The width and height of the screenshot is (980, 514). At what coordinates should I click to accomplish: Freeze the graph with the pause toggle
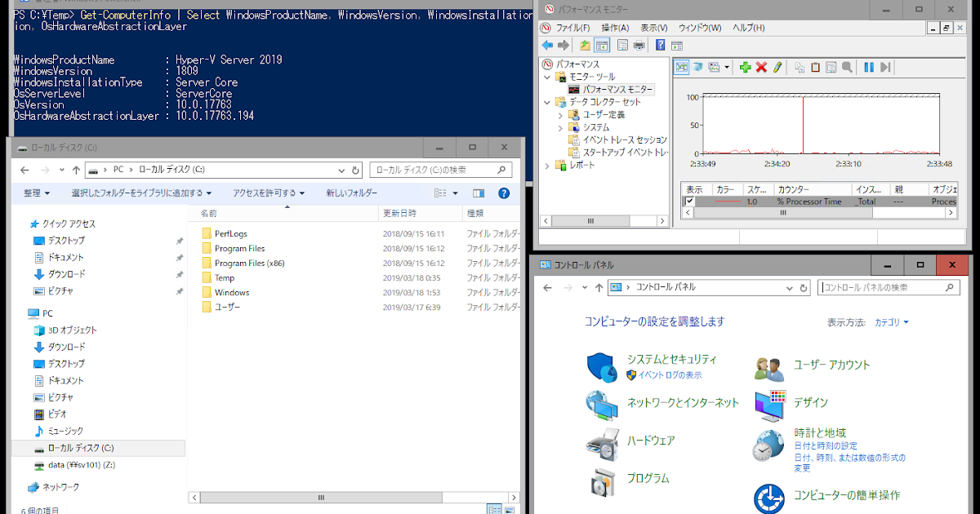[869, 66]
